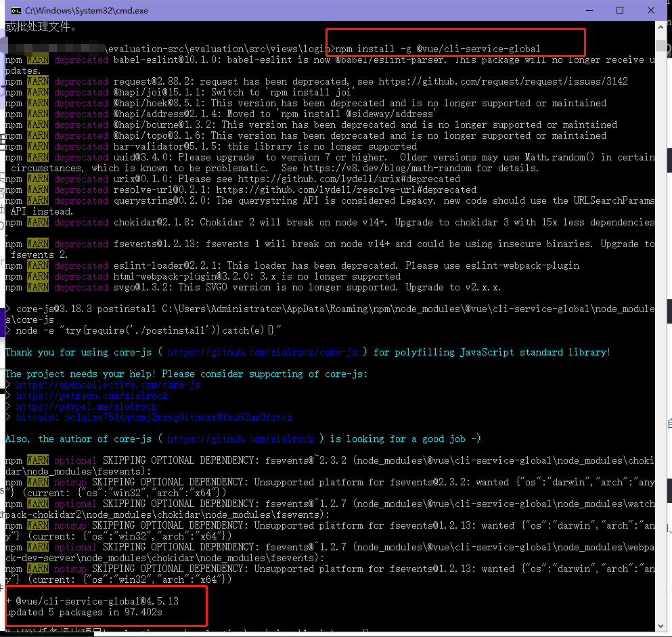Close the cmd.exe window
Screen dimensions: 672x637
click(x=650, y=10)
